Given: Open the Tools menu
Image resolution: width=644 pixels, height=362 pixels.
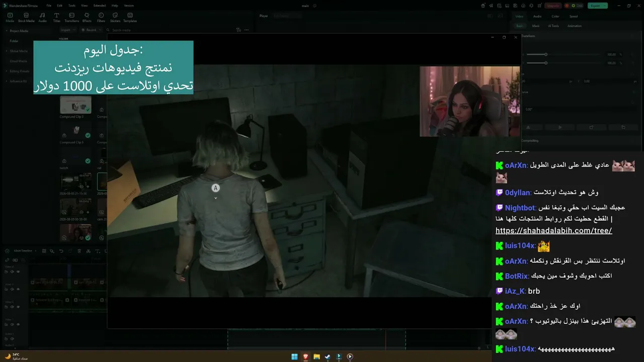Looking at the screenshot, I should (72, 6).
